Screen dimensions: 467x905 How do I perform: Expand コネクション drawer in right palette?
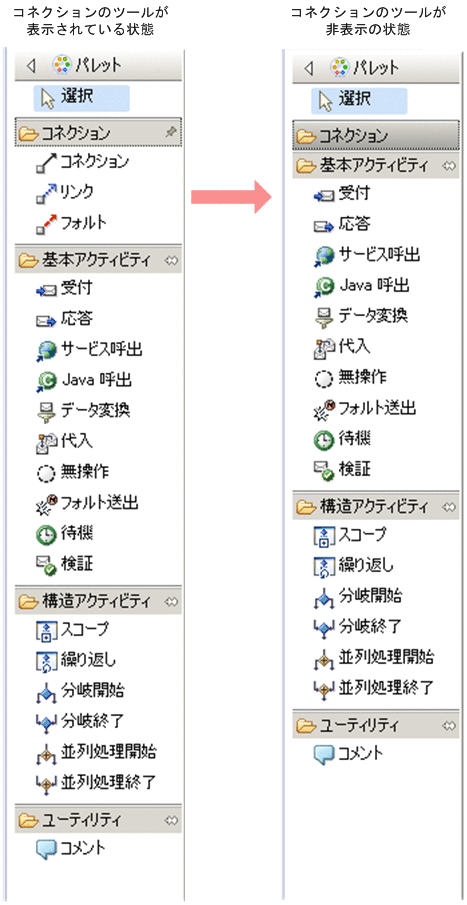click(x=376, y=137)
